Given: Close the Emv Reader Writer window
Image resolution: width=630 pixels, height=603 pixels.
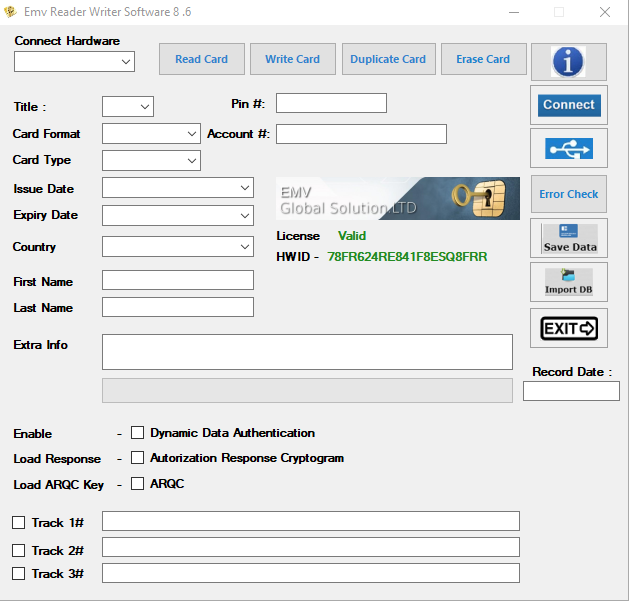Looking at the screenshot, I should [x=605, y=12].
